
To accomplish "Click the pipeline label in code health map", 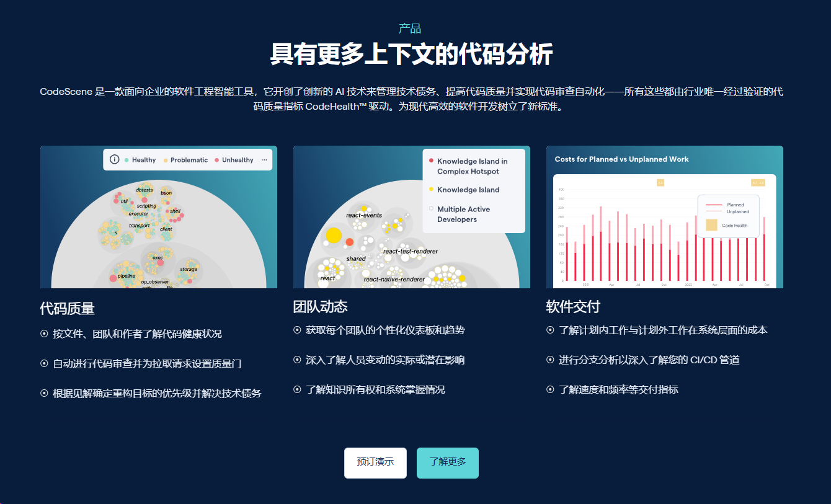I will [127, 275].
